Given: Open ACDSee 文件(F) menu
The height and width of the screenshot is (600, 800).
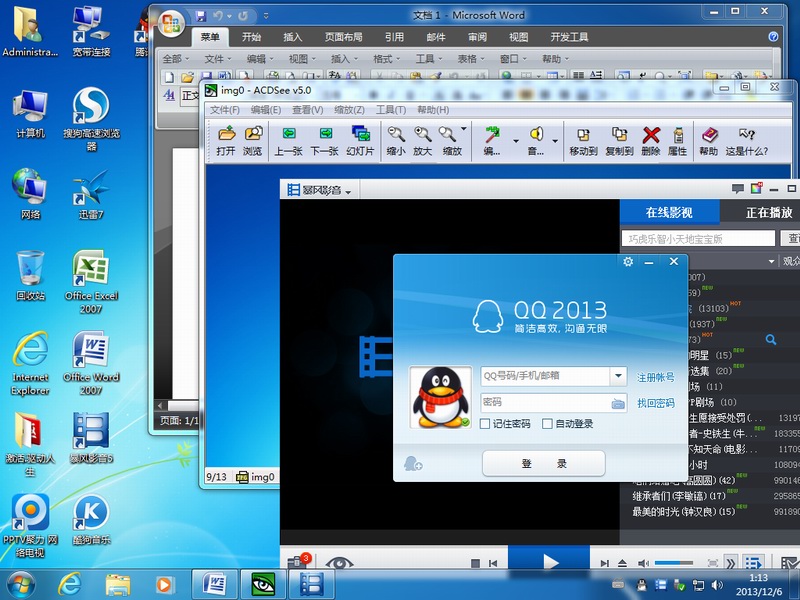Looking at the screenshot, I should 225,110.
